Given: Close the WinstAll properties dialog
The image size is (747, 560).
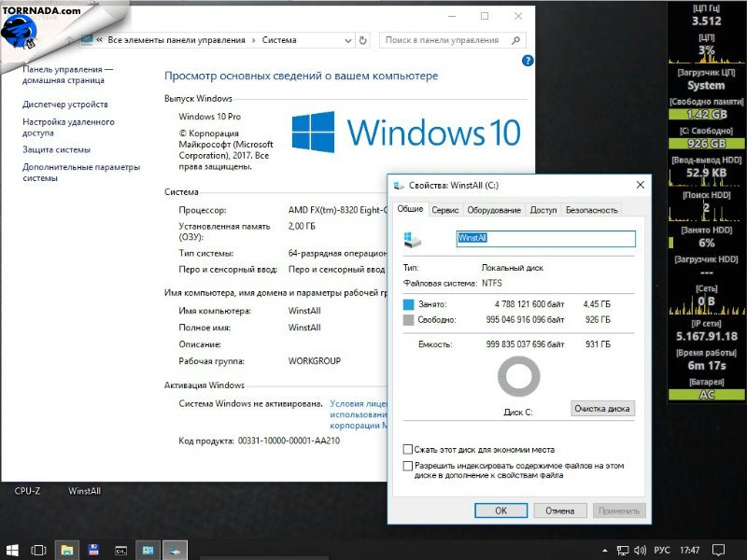Looking at the screenshot, I should pos(641,185).
